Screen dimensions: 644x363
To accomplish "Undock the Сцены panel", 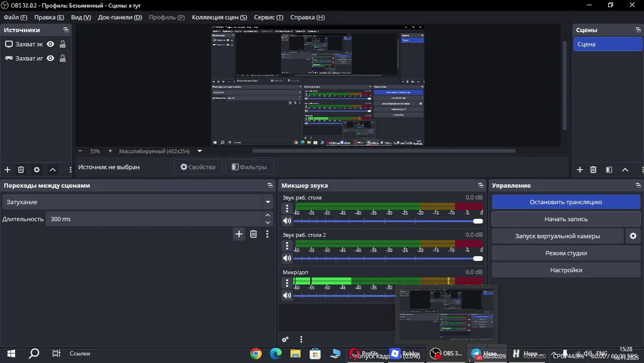I will click(638, 30).
